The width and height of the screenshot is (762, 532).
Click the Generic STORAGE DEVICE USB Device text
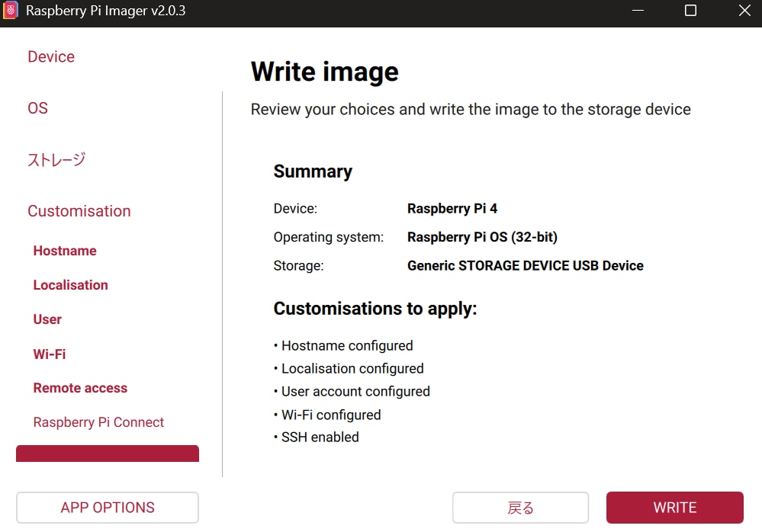tap(525, 266)
